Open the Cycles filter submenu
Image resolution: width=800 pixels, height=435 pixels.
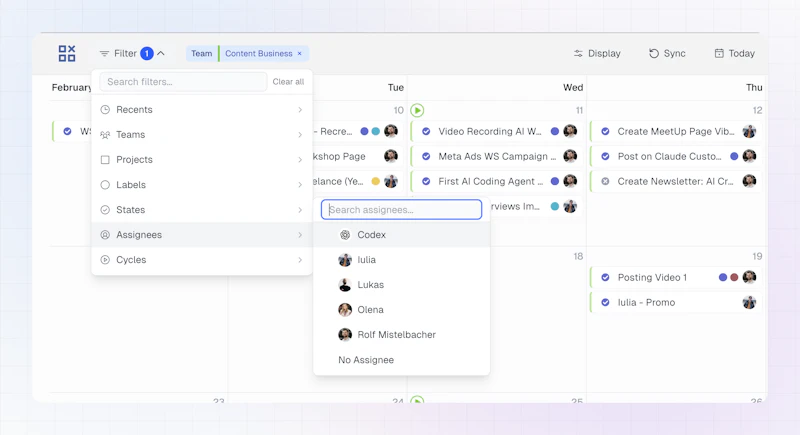[x=202, y=260]
